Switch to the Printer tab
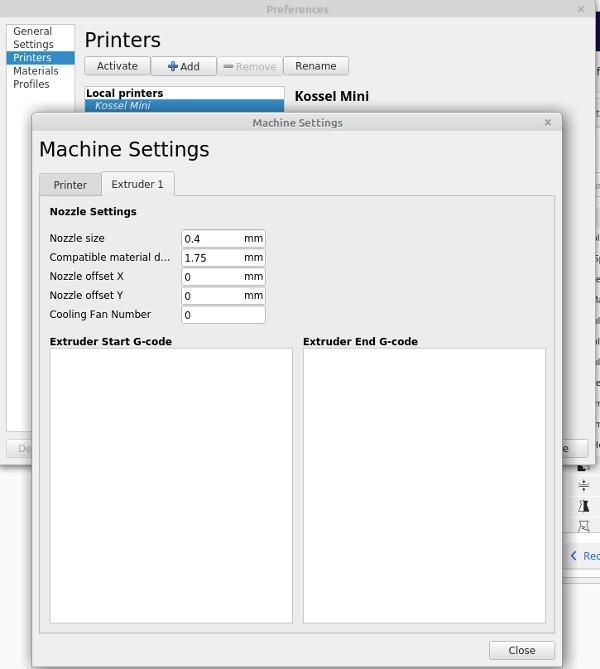The image size is (600, 669). pyautogui.click(x=70, y=185)
